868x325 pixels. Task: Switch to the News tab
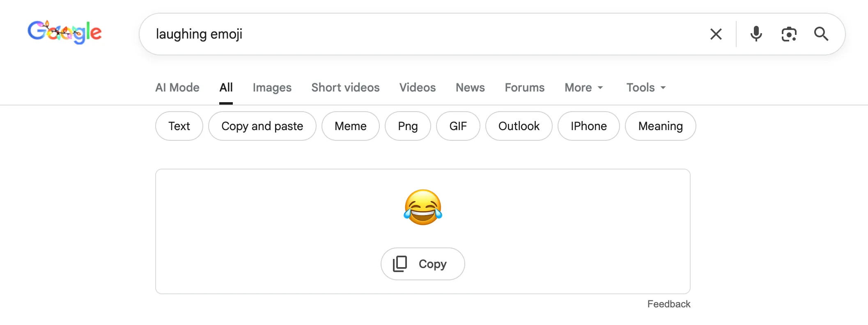(x=470, y=87)
